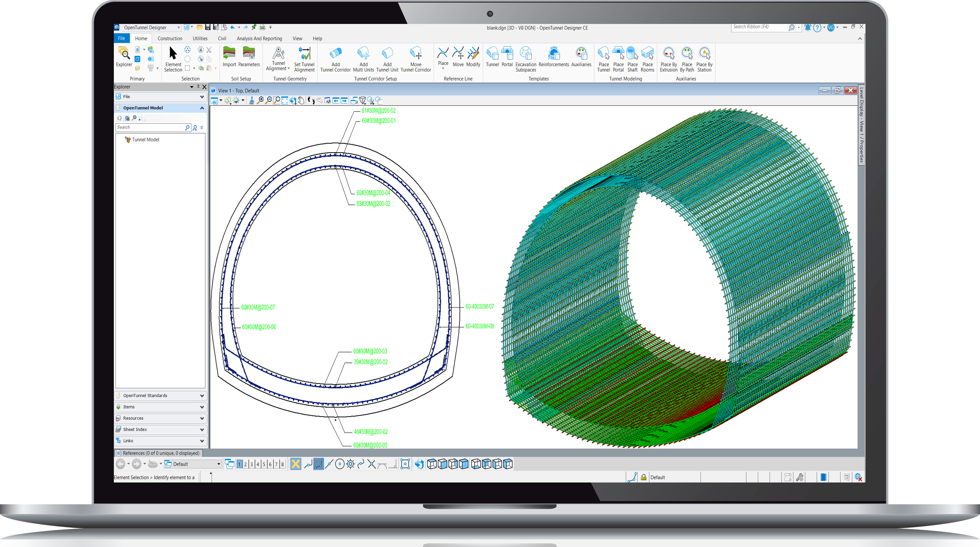Activate the Place By Extrusion tool

tap(668, 59)
